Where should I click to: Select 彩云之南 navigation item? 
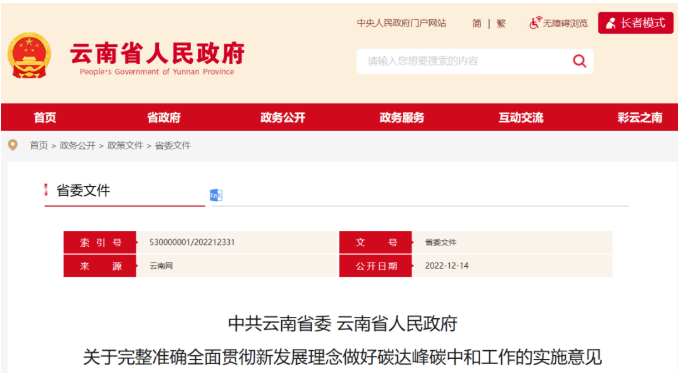coord(640,118)
